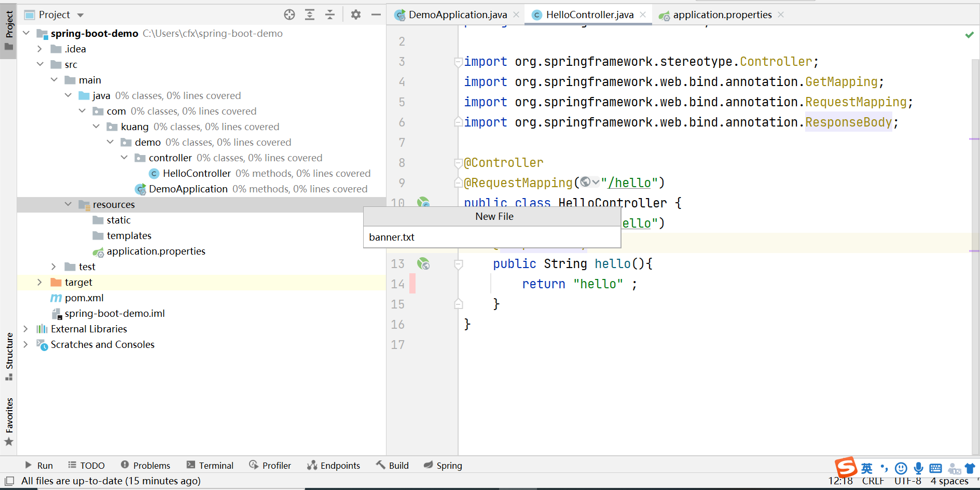This screenshot has height=490, width=980.
Task: Open the Project tool window stripe button
Action: (9, 31)
